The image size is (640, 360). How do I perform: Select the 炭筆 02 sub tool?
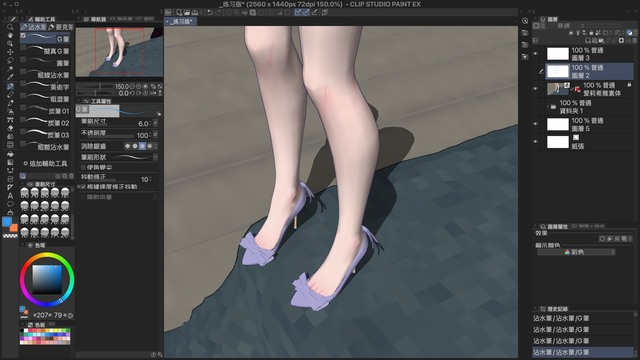(45, 123)
